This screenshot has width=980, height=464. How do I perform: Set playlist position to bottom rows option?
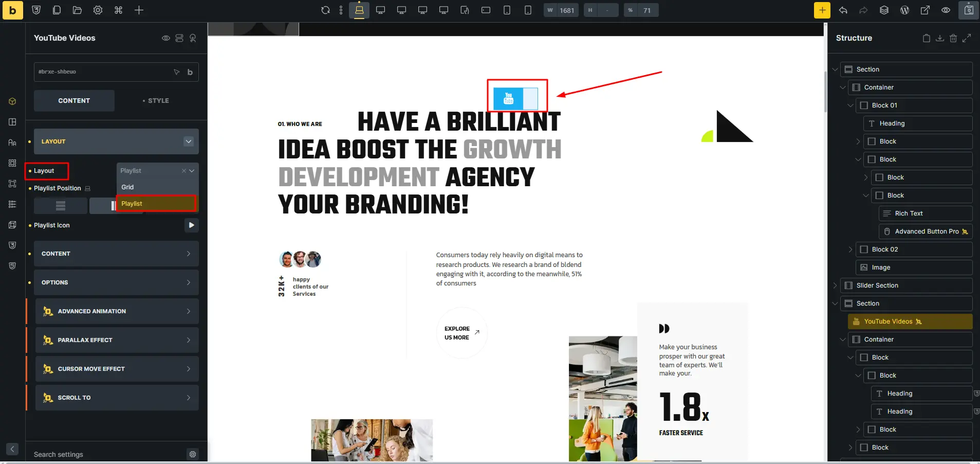[x=61, y=206]
